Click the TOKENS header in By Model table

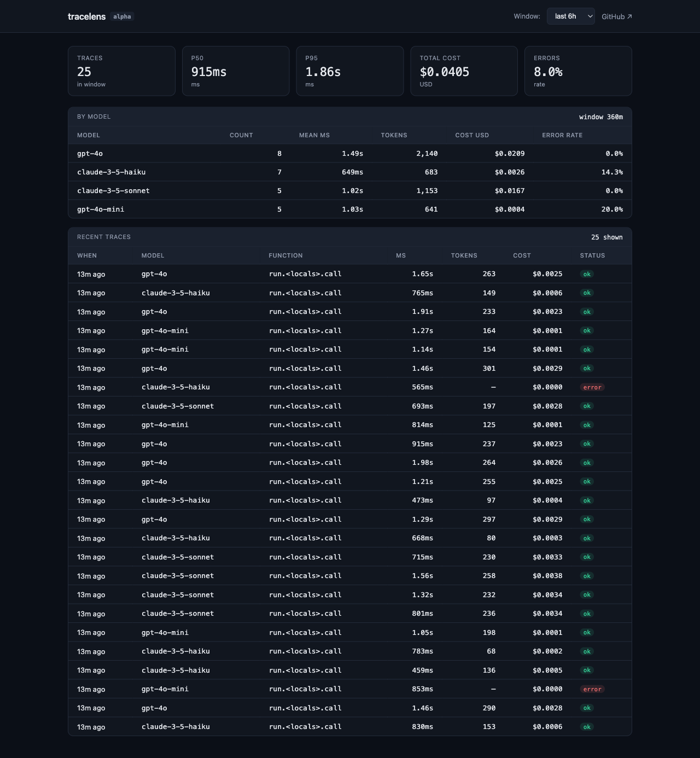(394, 135)
